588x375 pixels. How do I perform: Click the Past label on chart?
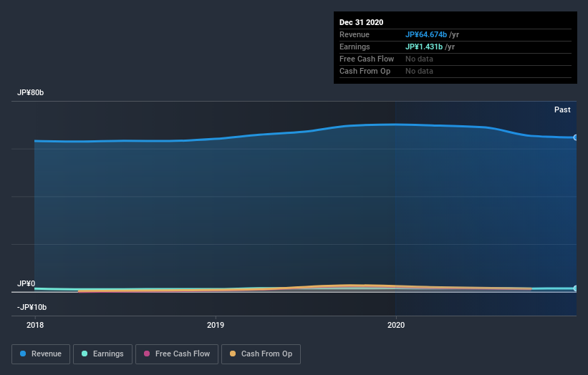pyautogui.click(x=562, y=109)
